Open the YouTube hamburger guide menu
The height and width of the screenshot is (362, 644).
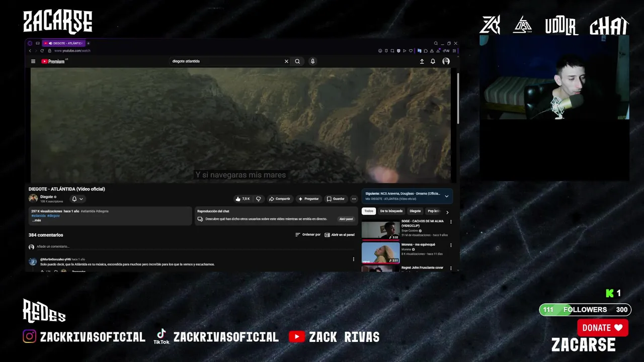coord(33,61)
